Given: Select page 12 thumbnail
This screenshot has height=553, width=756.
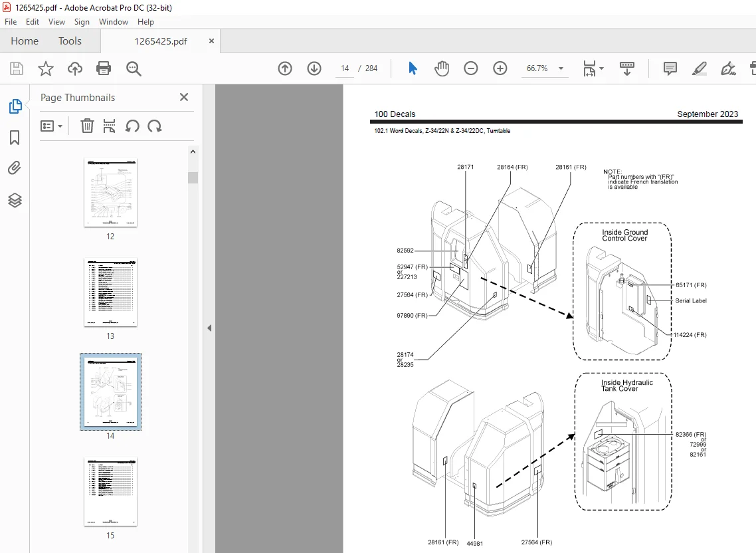Looking at the screenshot, I should 110,193.
